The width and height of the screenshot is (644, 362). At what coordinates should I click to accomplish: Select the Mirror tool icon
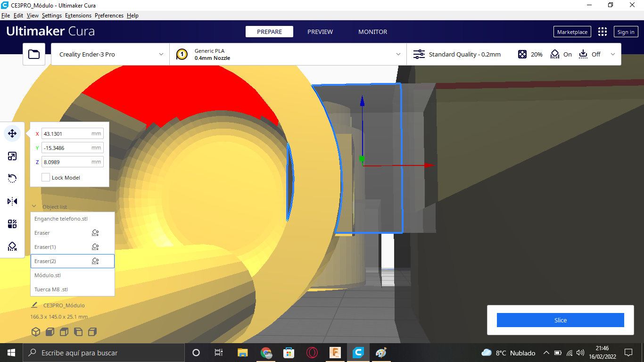point(12,201)
